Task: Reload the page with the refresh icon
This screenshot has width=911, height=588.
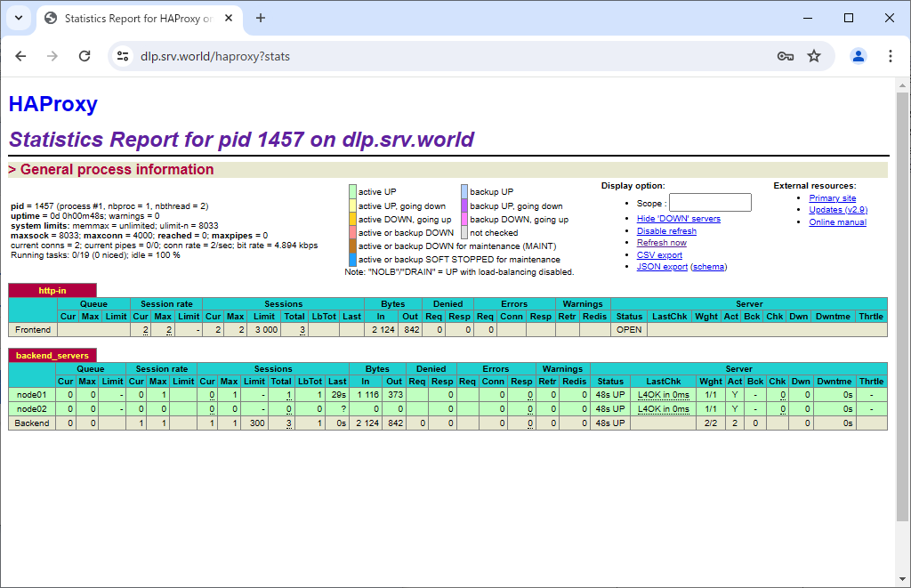Action: coord(85,56)
